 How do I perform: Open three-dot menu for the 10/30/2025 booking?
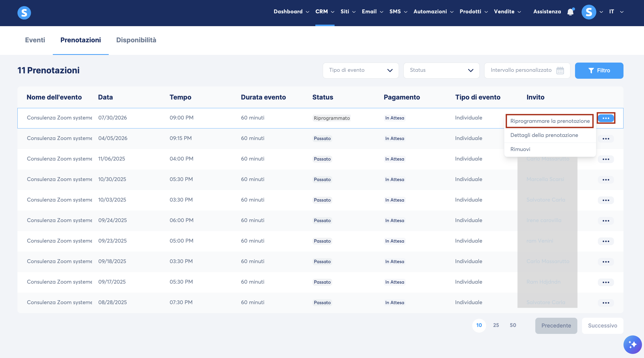[x=606, y=180]
